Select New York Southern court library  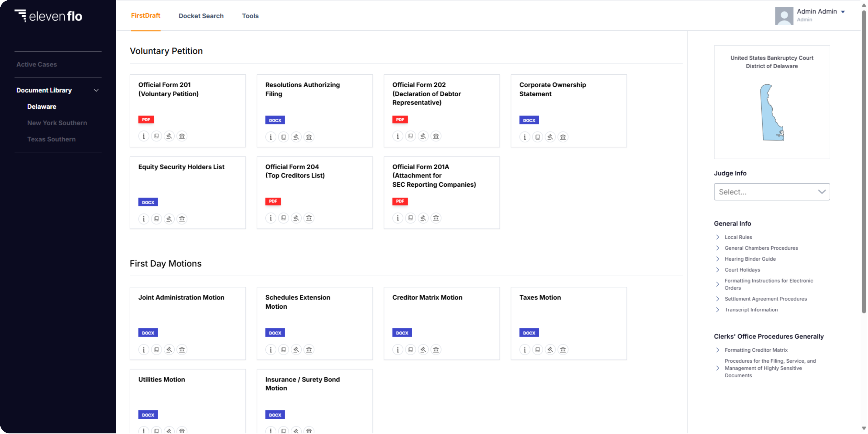click(57, 122)
